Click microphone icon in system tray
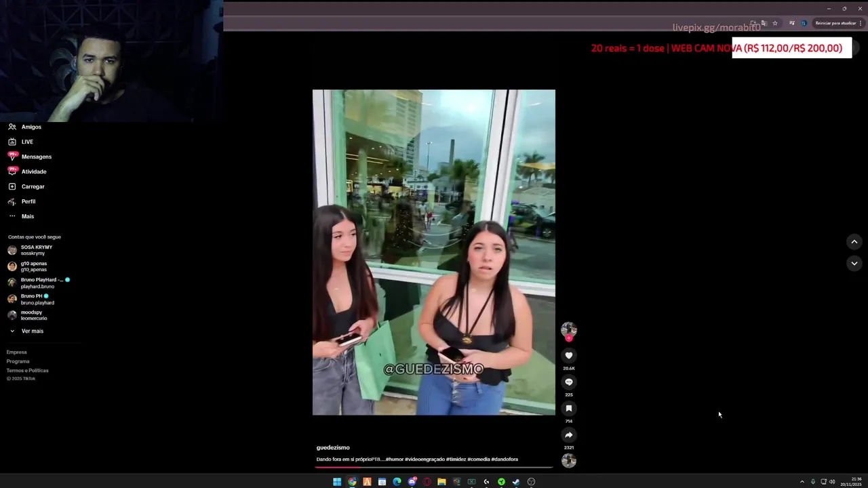The height and width of the screenshot is (488, 868). click(x=813, y=482)
